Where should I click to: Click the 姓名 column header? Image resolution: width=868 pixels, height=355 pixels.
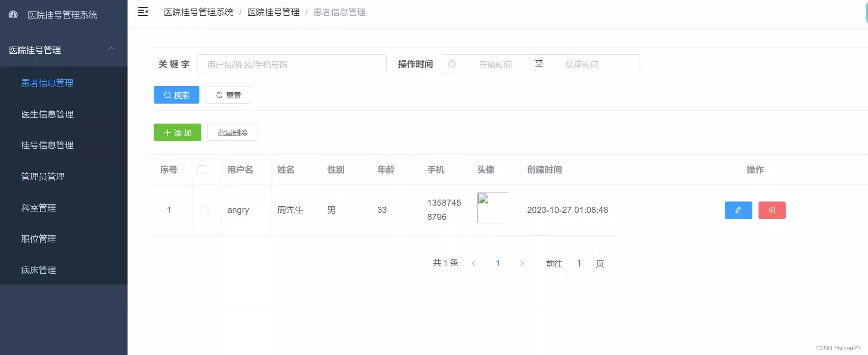[286, 170]
